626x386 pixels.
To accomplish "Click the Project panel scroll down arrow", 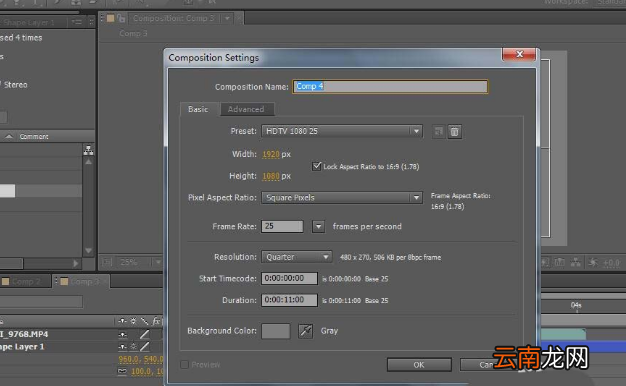I will 88,251.
